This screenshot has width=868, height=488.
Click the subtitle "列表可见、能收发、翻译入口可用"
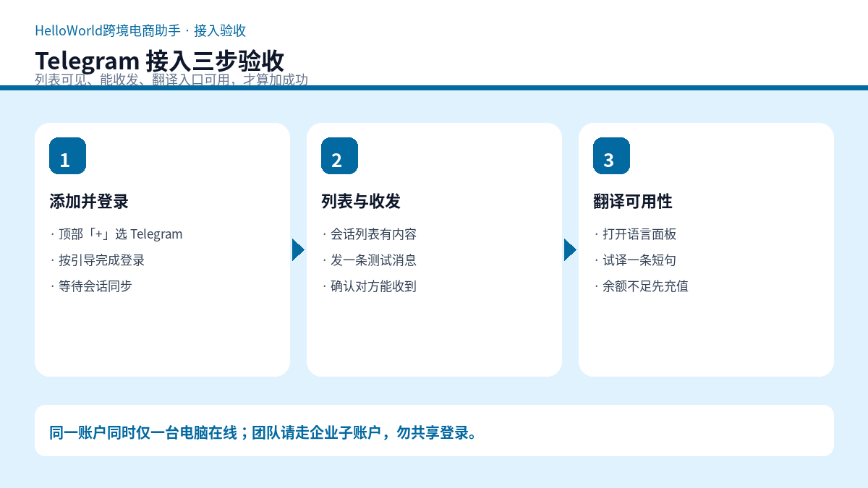(133, 80)
